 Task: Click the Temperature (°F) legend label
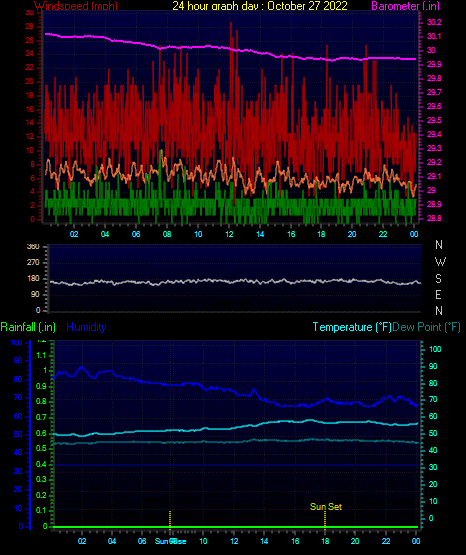352,327
